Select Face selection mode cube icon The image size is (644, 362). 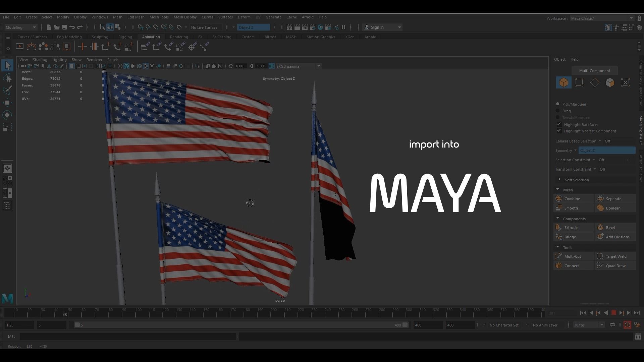point(610,82)
